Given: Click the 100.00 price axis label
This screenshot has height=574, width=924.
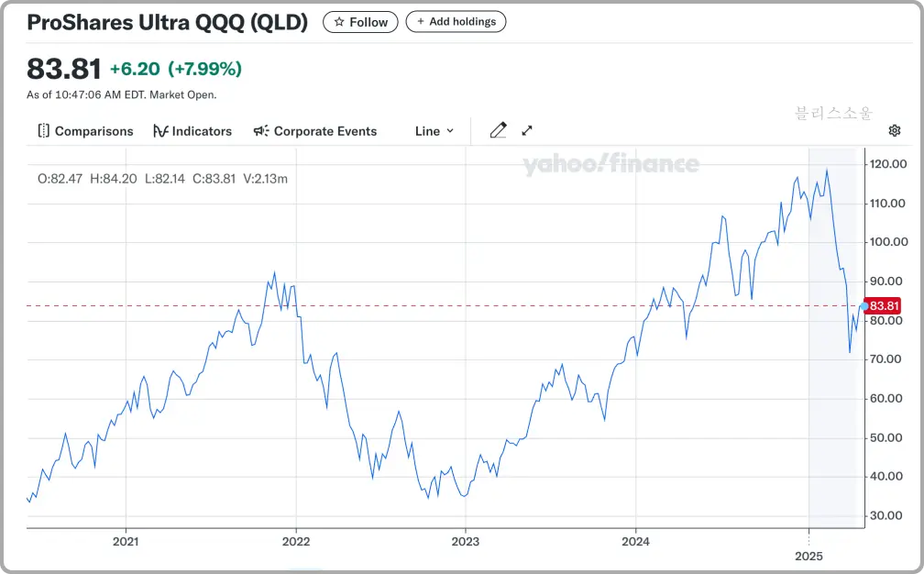Looking at the screenshot, I should click(888, 242).
